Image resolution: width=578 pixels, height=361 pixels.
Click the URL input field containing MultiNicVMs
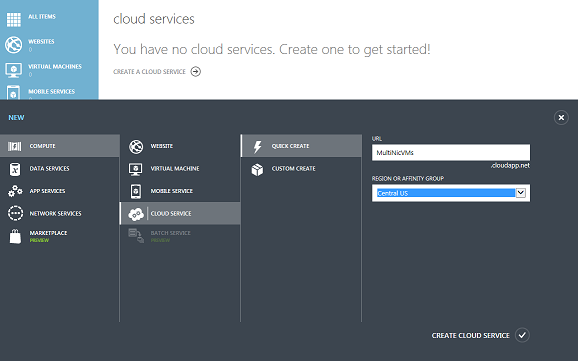(451, 152)
